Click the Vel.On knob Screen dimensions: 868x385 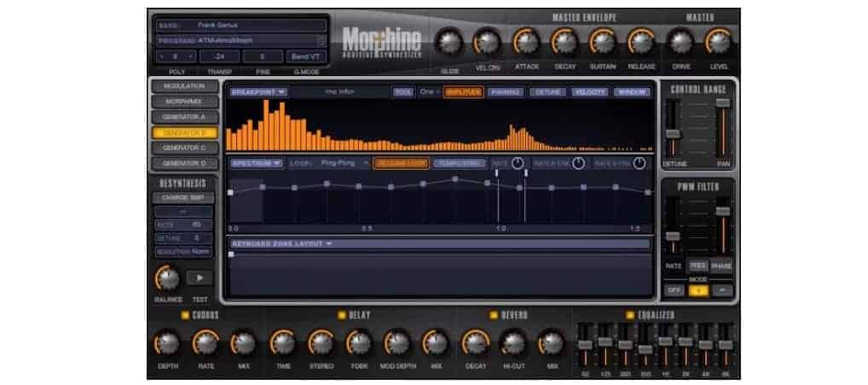[x=488, y=42]
